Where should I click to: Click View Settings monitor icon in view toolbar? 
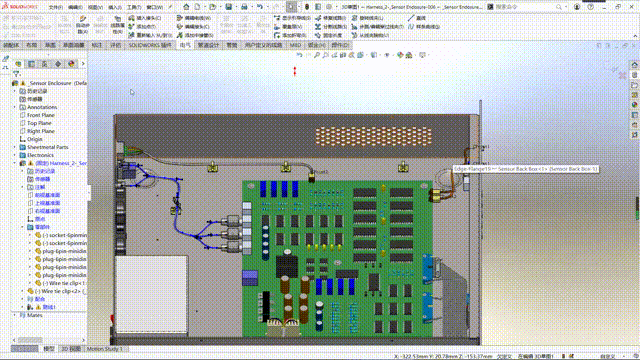422,55
